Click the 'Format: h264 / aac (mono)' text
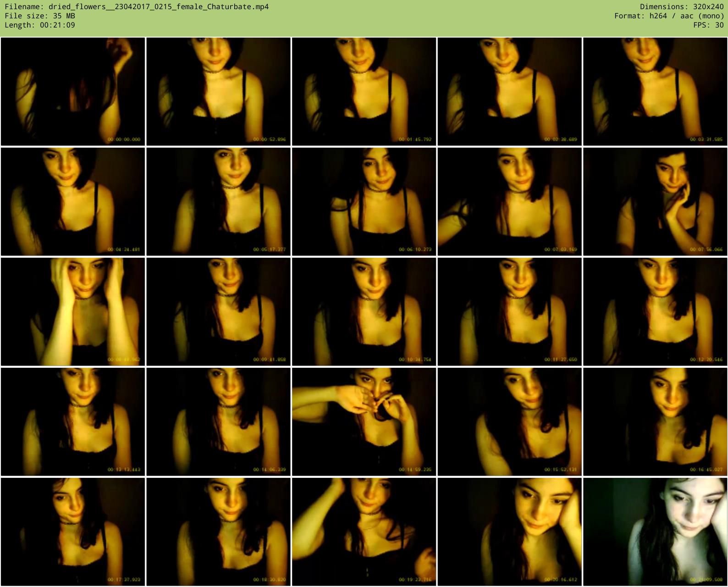Viewport: 728px width, 587px height. click(x=669, y=16)
